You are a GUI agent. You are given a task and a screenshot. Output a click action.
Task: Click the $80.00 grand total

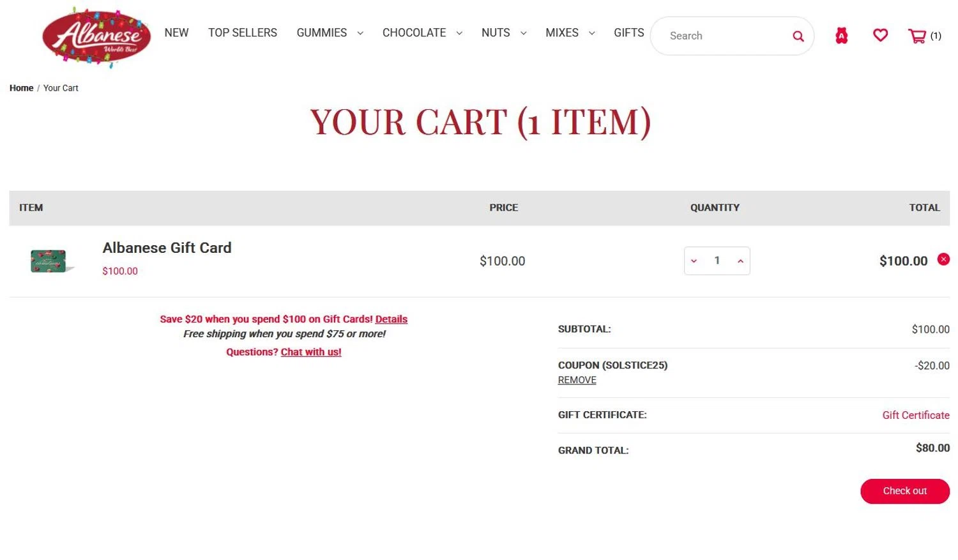pos(932,448)
